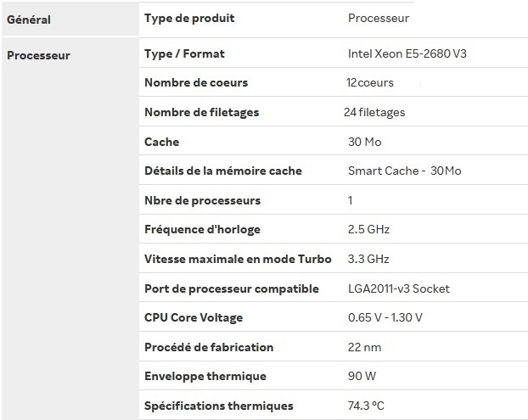Click the 'Type / Format' row label
The image size is (528, 420).
tap(184, 54)
